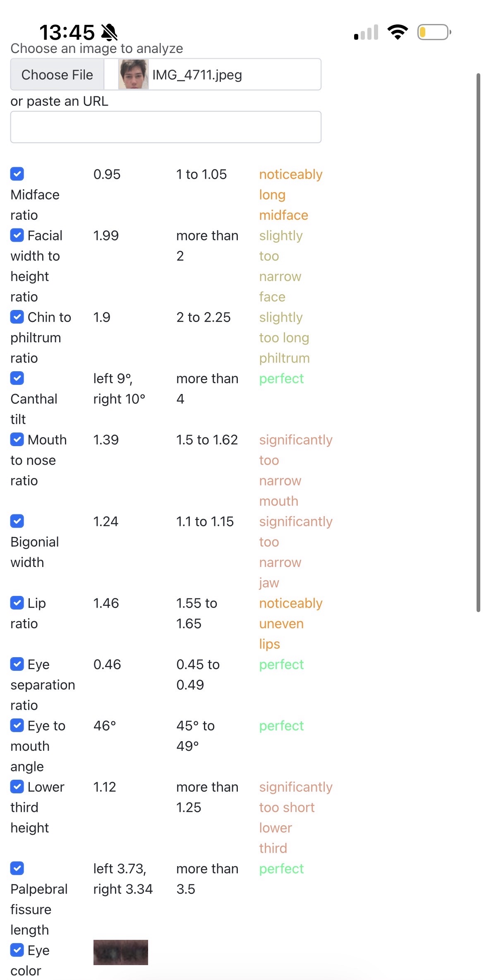Toggle the Palpebral fissure length checkbox
The width and height of the screenshot is (484, 980).
(x=17, y=868)
